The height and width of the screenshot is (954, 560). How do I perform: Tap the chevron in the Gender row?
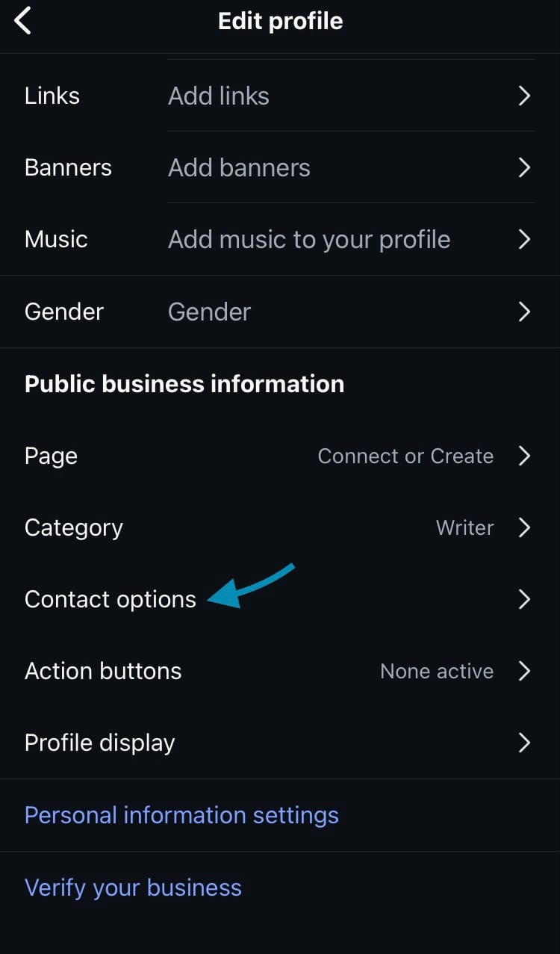(524, 312)
